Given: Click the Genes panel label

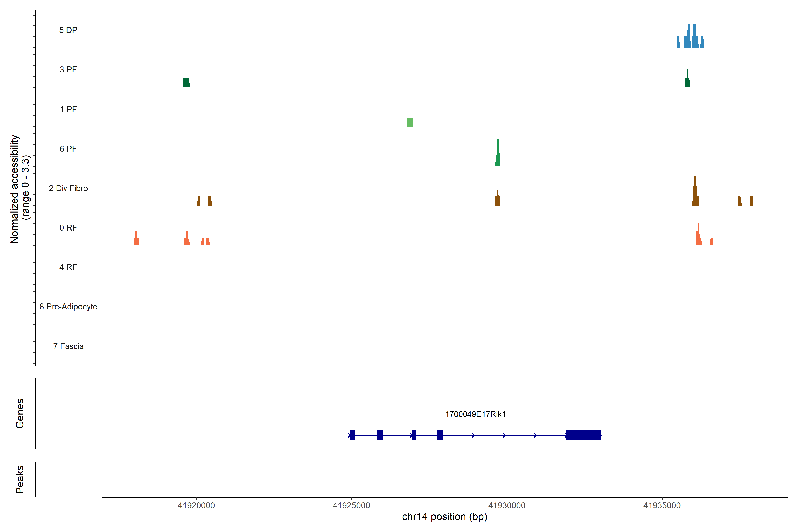Looking at the screenshot, I should click(20, 414).
